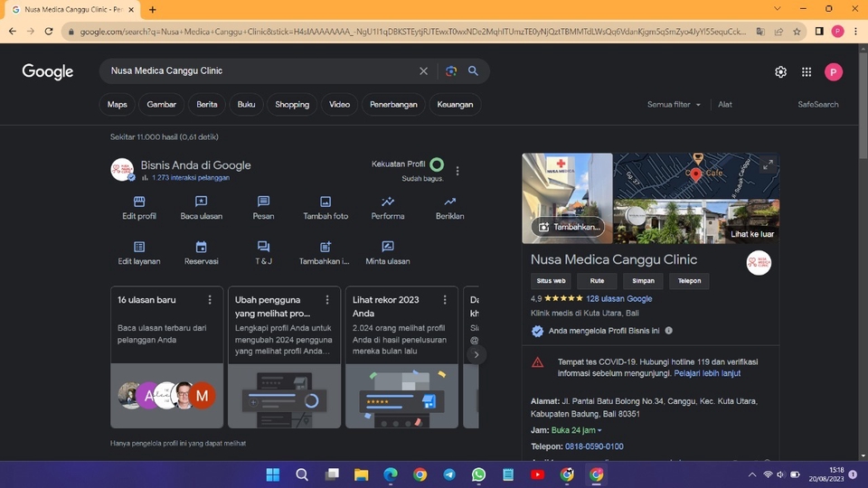The width and height of the screenshot is (868, 488).
Task: Click the Beriklan advertise icon
Action: (449, 208)
